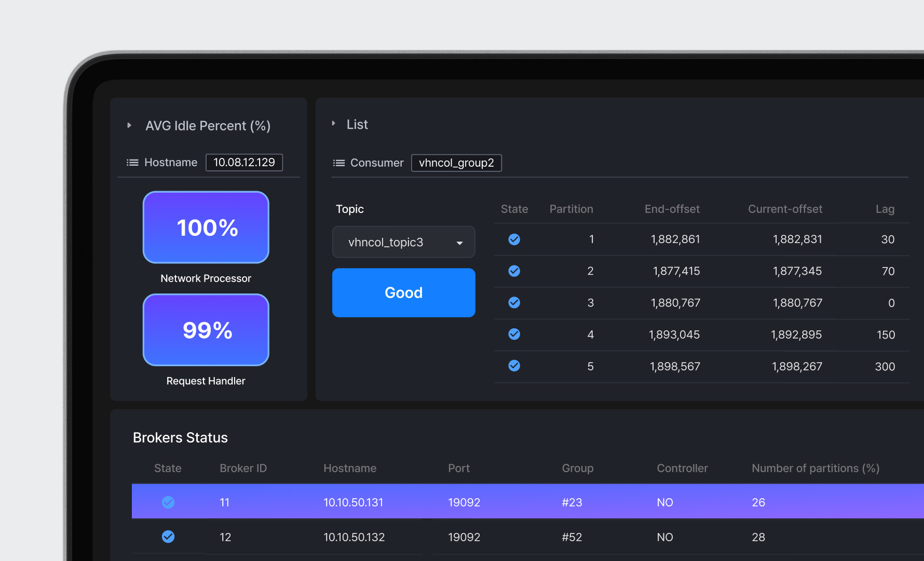
Task: Click the state check icon for partition 2
Action: click(514, 271)
